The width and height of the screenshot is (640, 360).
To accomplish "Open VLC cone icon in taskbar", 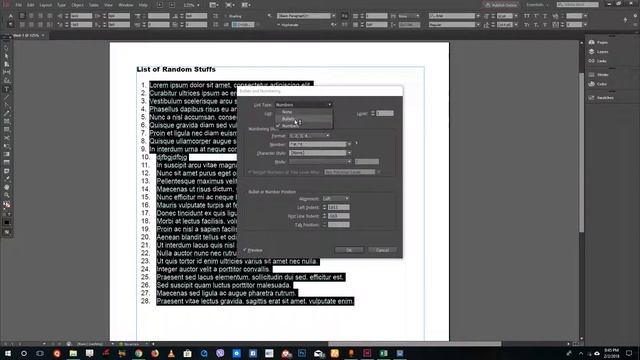I will 171,353.
